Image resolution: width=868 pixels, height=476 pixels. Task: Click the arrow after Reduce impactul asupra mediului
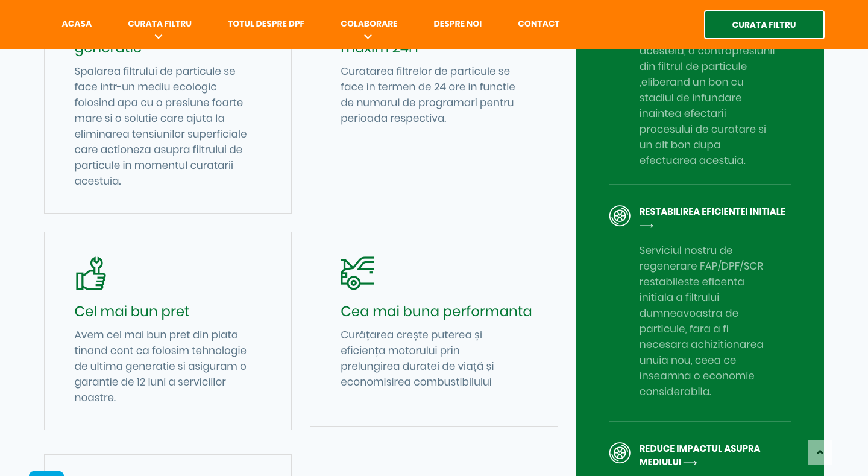691,462
